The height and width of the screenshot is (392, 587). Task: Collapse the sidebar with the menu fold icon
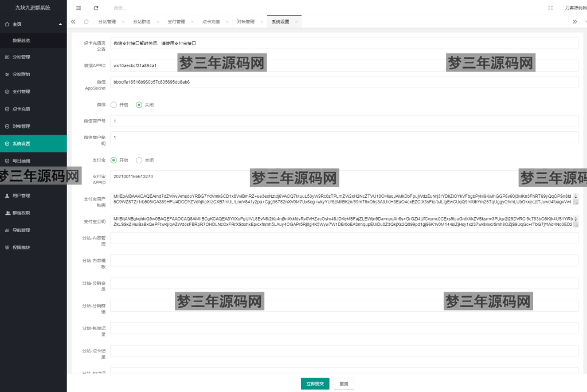(78, 8)
